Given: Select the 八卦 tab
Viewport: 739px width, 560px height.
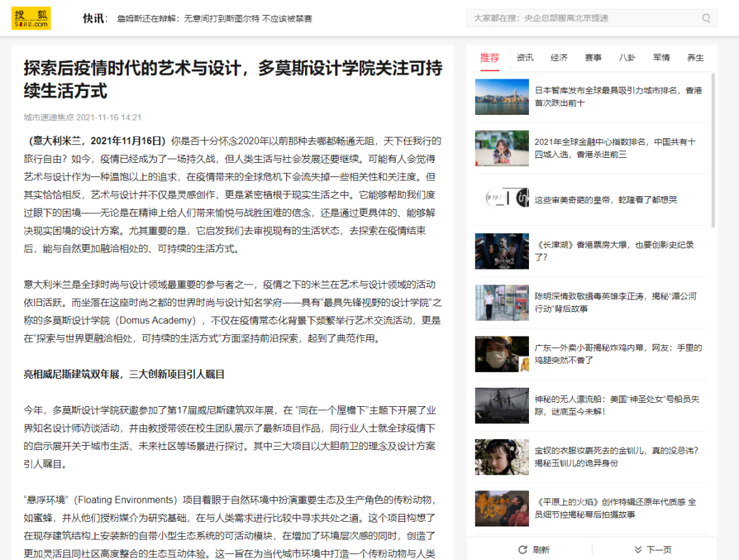Looking at the screenshot, I should tap(627, 57).
